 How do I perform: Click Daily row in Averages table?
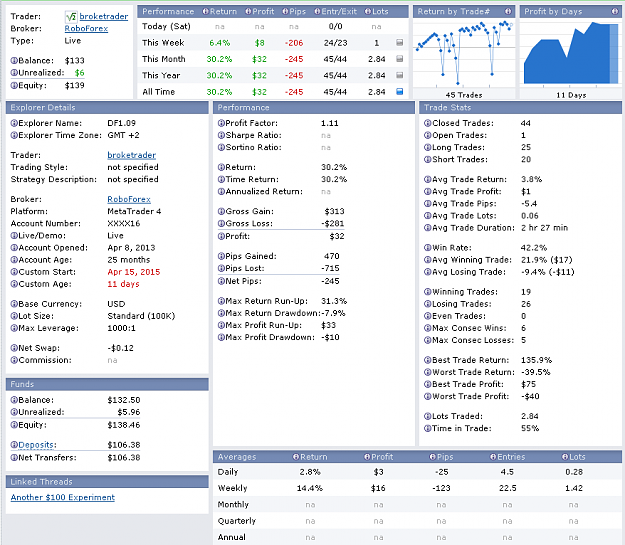click(x=417, y=472)
